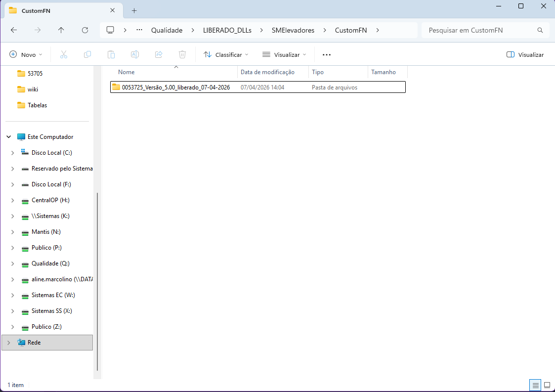Click the Copy icon in toolbar
The width and height of the screenshot is (555, 392).
point(87,54)
